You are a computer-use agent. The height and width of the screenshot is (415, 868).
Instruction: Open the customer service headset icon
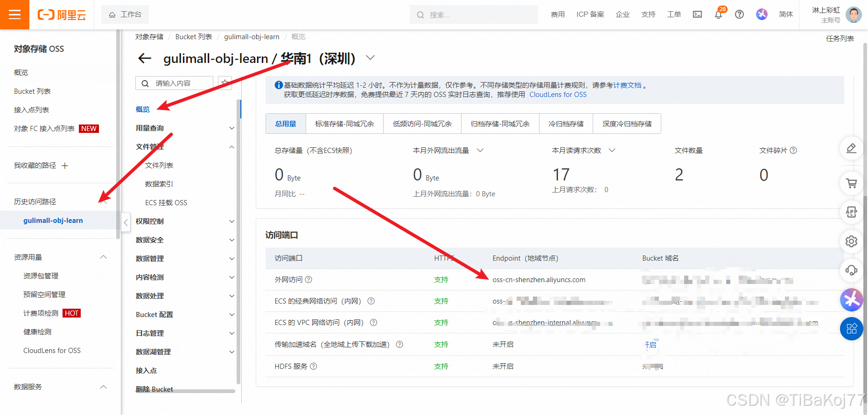(x=851, y=270)
